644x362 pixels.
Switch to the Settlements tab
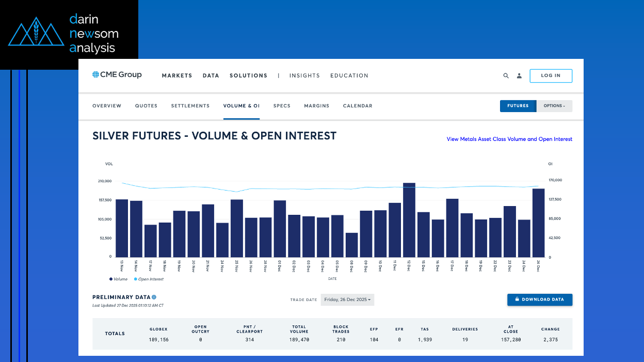tap(190, 106)
